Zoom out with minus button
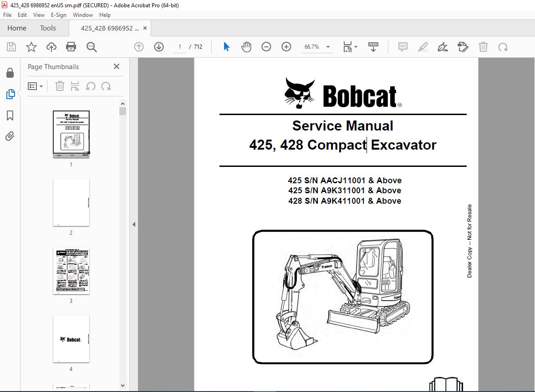 [266, 47]
